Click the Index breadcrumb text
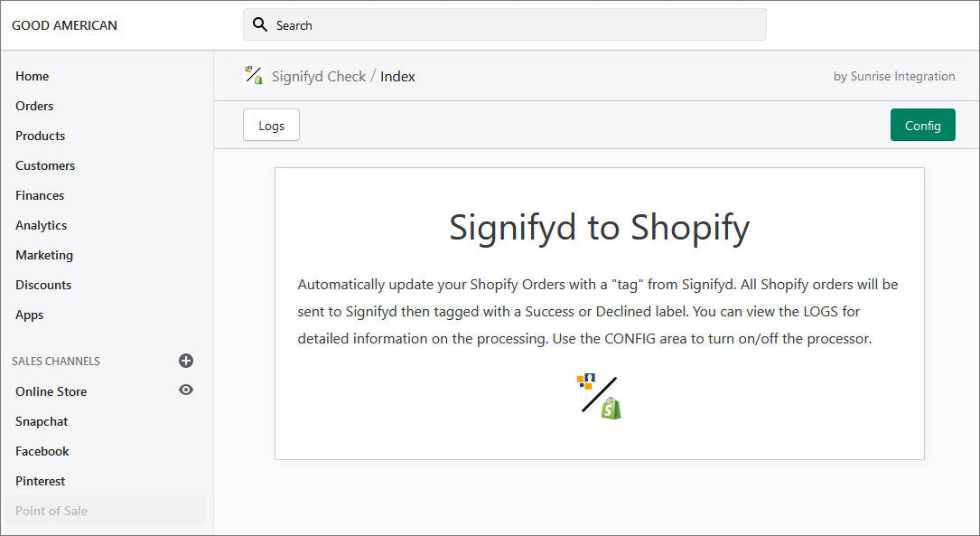This screenshot has width=980, height=536. click(397, 76)
